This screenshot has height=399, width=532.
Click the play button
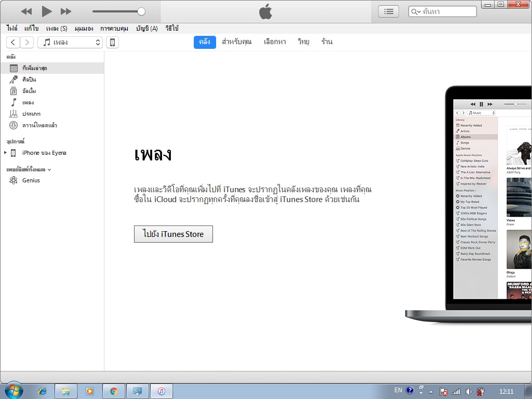pos(46,11)
